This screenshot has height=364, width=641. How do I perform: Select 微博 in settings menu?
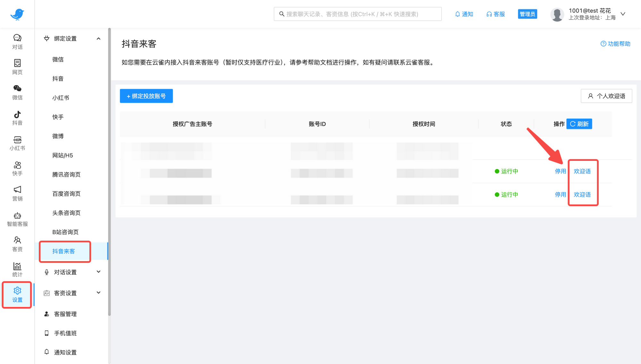point(58,136)
